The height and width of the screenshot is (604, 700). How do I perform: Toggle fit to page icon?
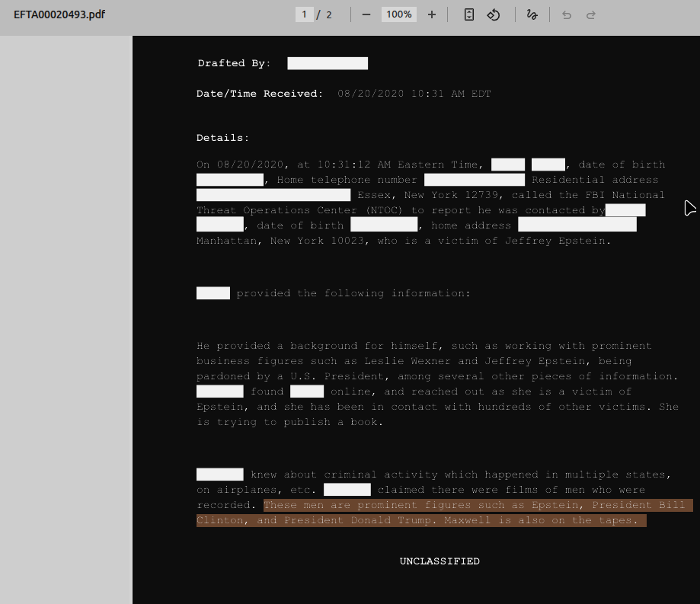point(468,14)
